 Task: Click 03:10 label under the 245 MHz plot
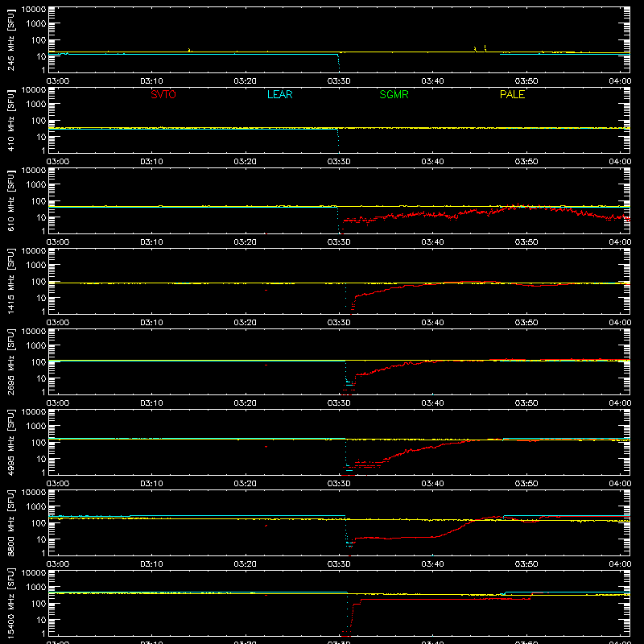[x=151, y=81]
